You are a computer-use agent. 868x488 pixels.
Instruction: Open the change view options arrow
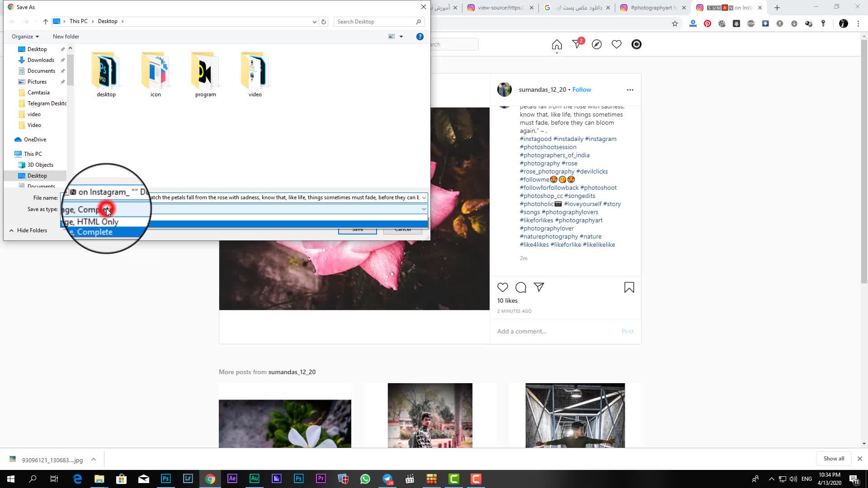point(401,37)
